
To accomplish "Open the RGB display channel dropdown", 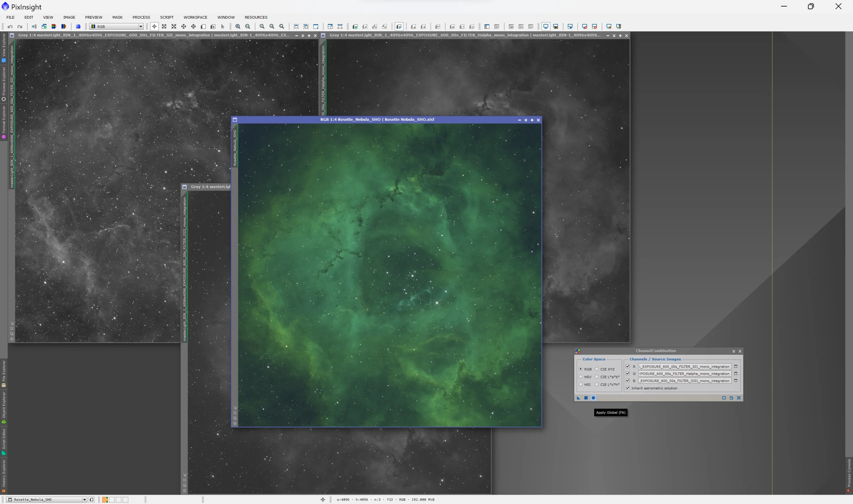I will [140, 27].
